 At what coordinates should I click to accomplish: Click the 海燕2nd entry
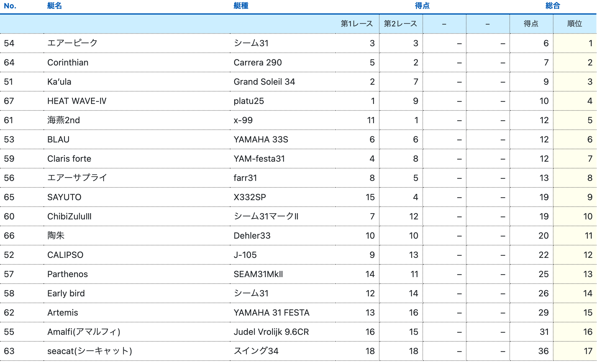[63, 120]
